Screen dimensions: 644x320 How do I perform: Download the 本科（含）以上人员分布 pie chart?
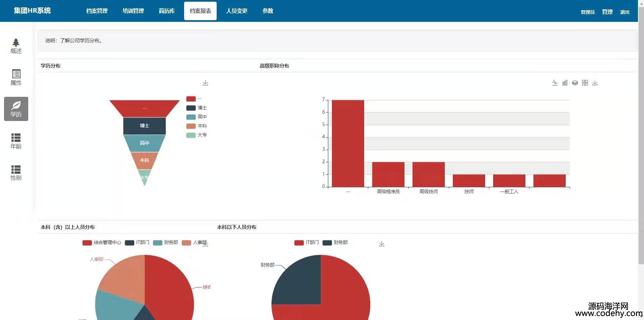point(205,244)
